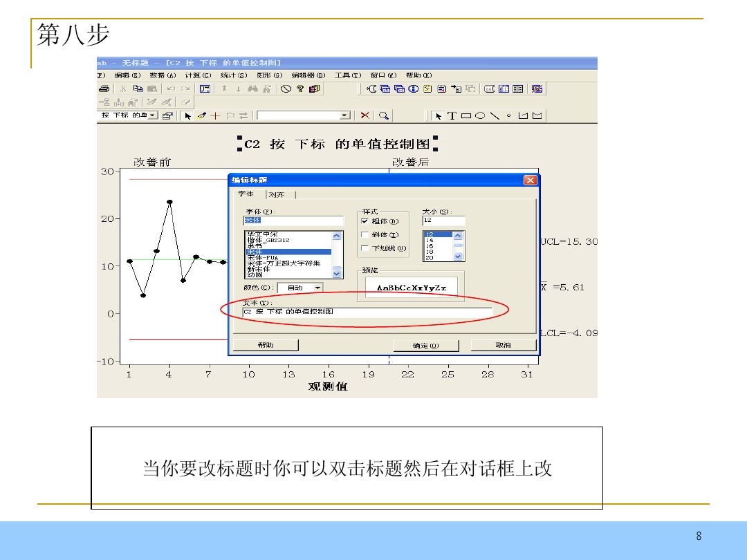747x560 pixels.
Task: Click the paste icon on the toolbar
Action: 154,88
